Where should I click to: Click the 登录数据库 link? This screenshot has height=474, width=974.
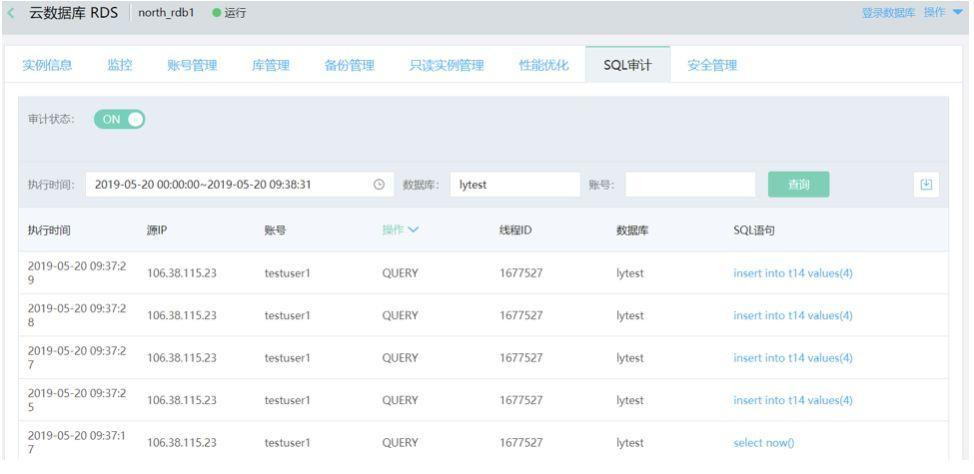coord(888,13)
